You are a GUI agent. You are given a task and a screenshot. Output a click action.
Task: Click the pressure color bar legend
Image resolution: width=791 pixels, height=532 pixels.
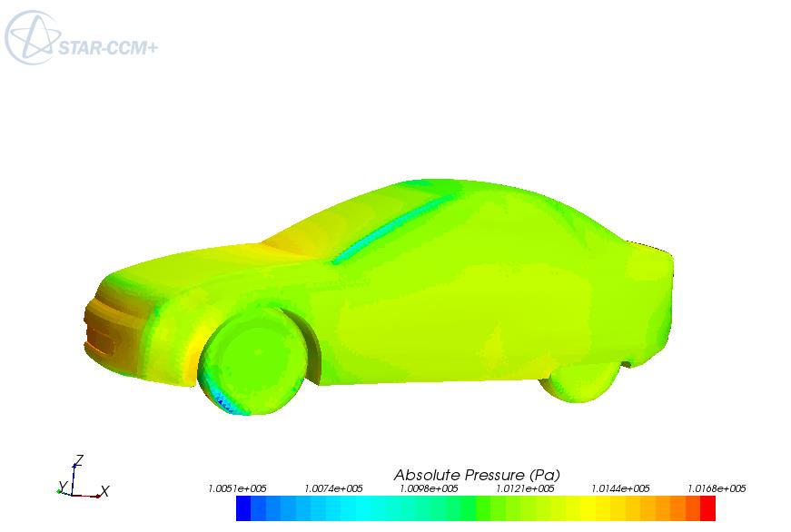[476, 508]
